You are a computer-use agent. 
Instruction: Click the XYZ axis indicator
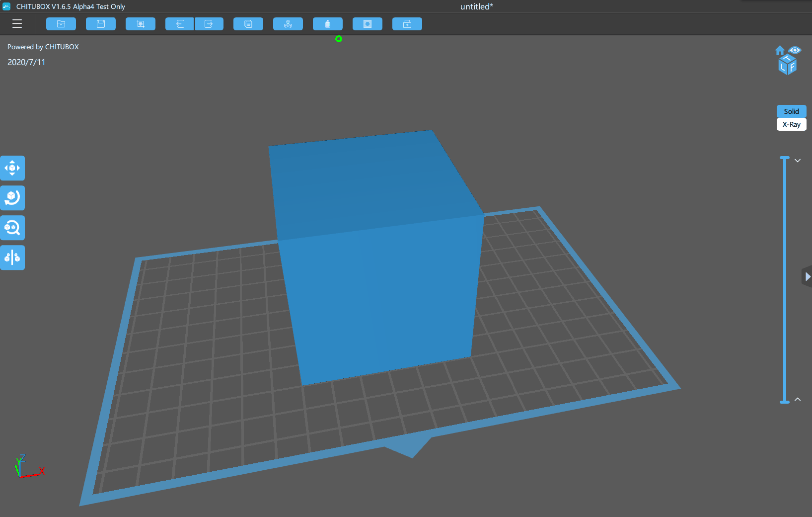[29, 466]
